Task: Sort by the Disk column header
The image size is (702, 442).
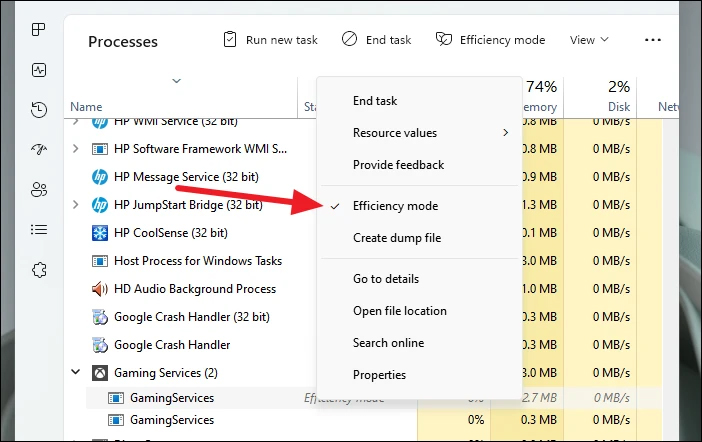Action: click(619, 107)
